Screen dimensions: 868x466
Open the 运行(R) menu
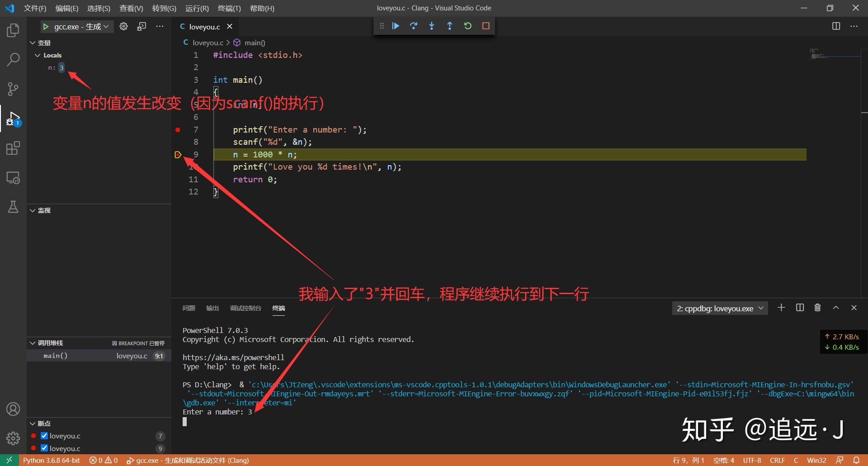tap(196, 8)
